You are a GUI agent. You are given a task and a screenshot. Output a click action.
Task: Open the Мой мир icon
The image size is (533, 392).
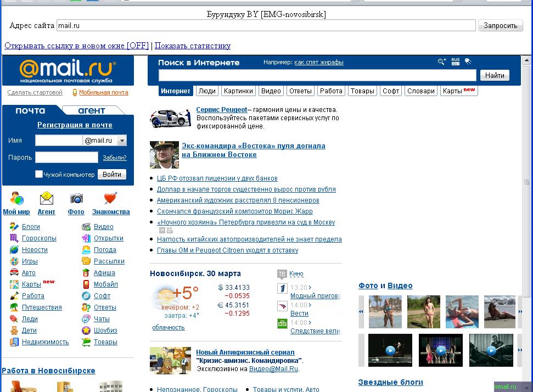pos(16,199)
